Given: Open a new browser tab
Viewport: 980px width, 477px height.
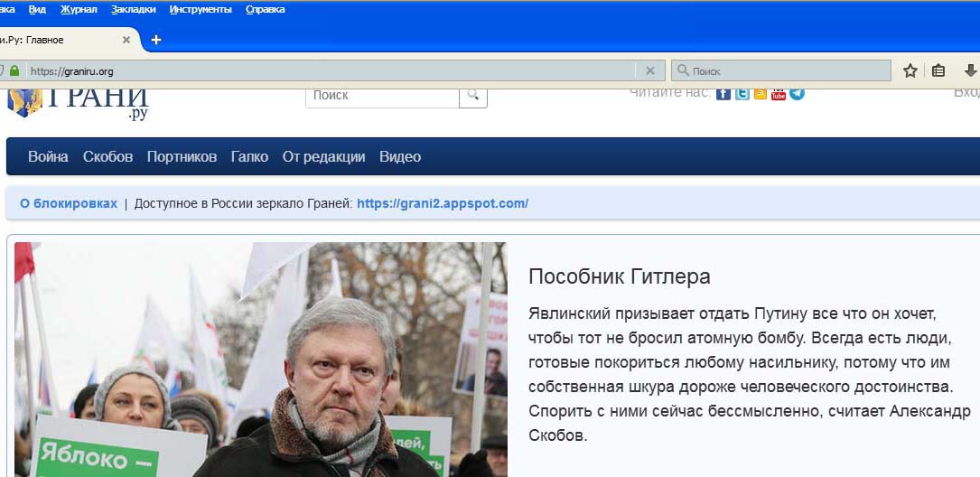Looking at the screenshot, I should point(156,40).
